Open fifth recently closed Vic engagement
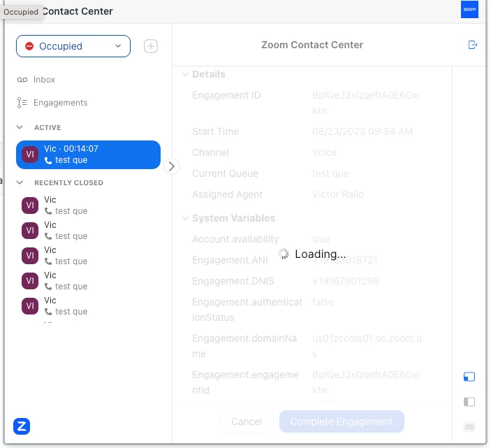 88,305
